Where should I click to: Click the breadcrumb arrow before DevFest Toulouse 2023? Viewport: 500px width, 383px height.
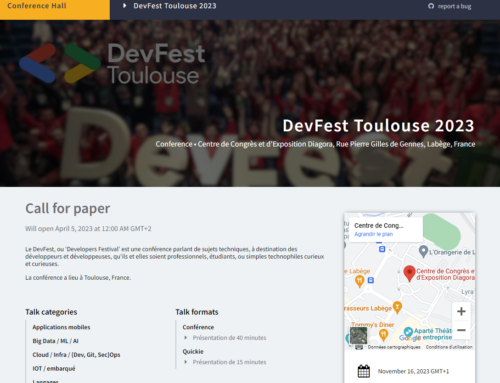pyautogui.click(x=124, y=6)
